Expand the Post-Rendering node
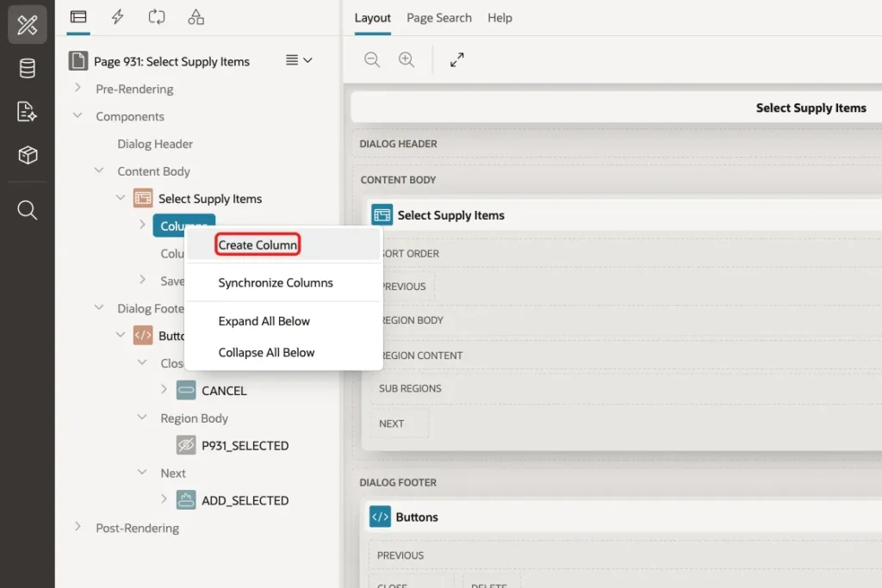The width and height of the screenshot is (882, 588). [x=78, y=527]
